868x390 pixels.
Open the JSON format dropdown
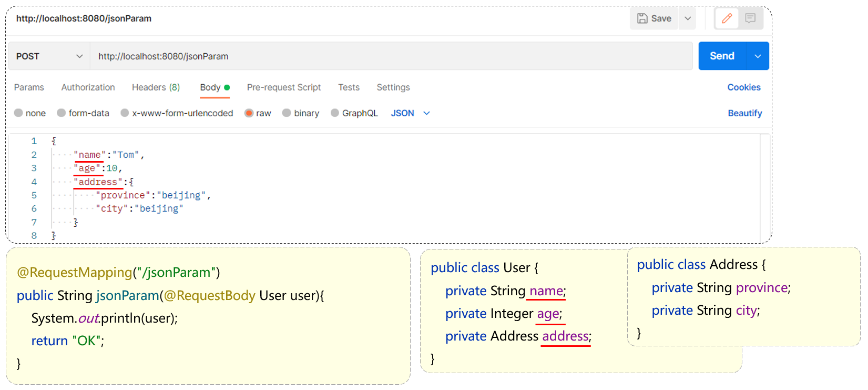pos(410,113)
